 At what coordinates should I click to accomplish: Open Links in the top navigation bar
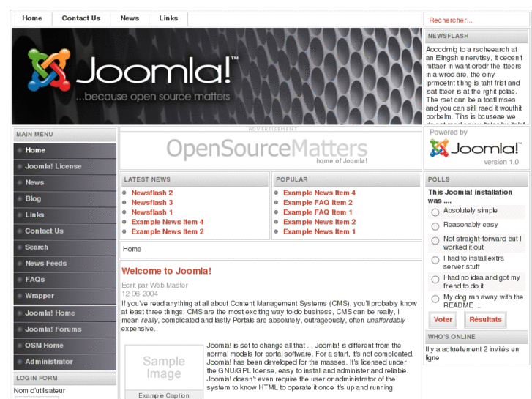[168, 19]
